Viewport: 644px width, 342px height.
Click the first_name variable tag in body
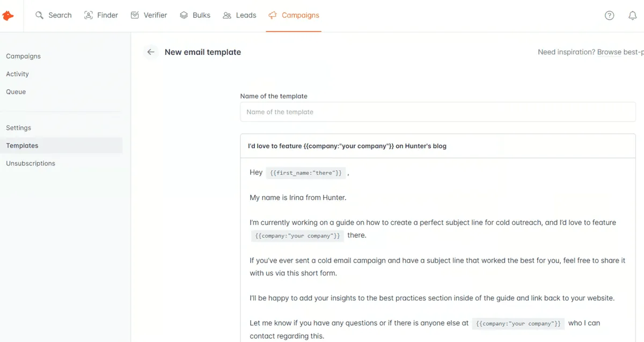coord(306,173)
